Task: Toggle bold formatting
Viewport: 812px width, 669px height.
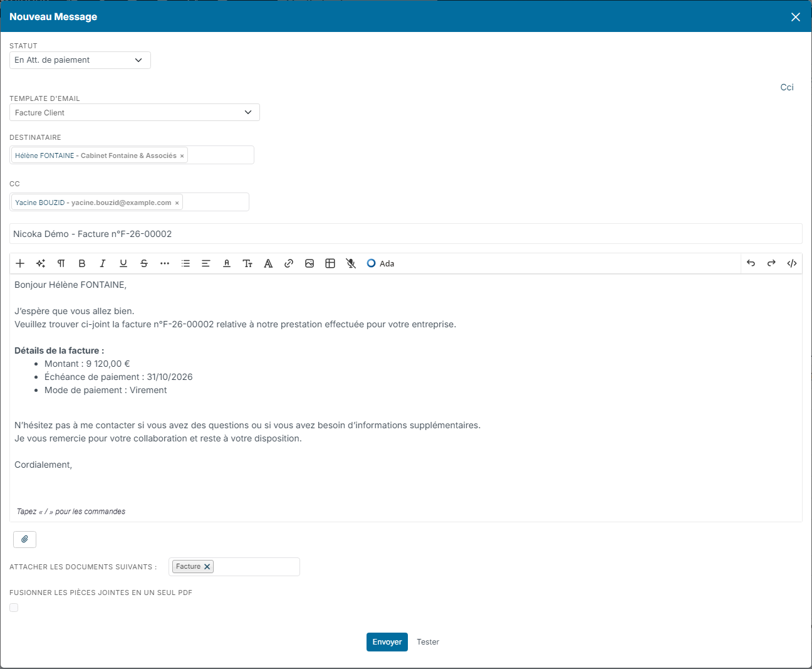Action: tap(82, 263)
